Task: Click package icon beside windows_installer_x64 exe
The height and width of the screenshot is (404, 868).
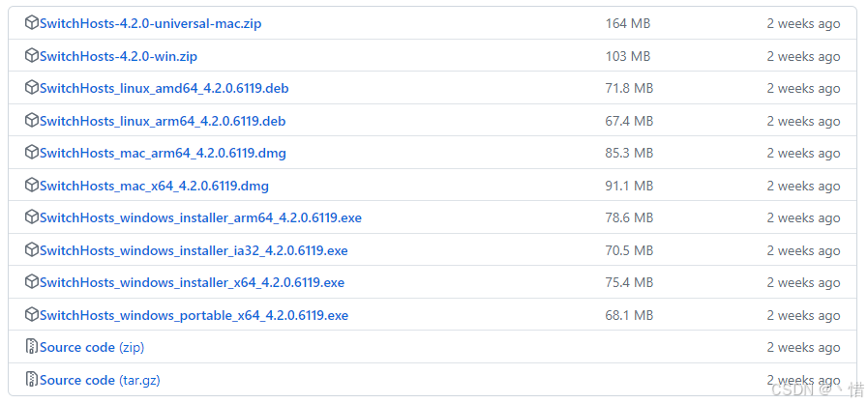Action: pyautogui.click(x=32, y=282)
